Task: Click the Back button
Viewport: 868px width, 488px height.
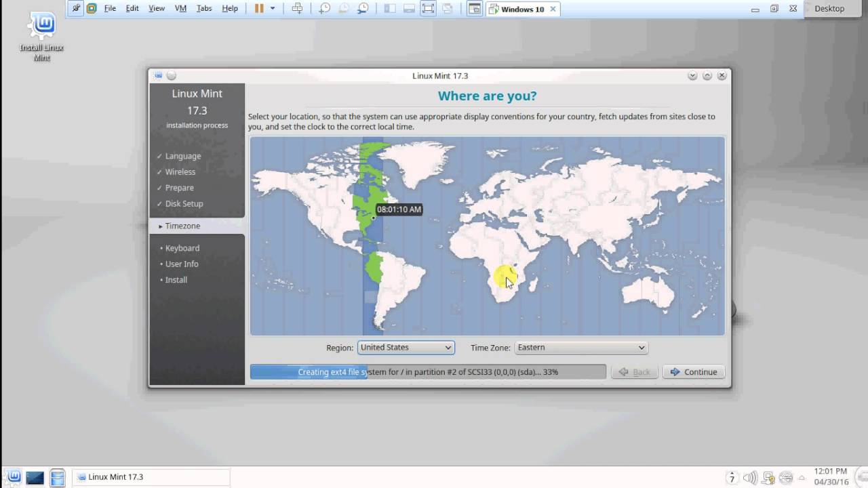Action: click(x=634, y=371)
